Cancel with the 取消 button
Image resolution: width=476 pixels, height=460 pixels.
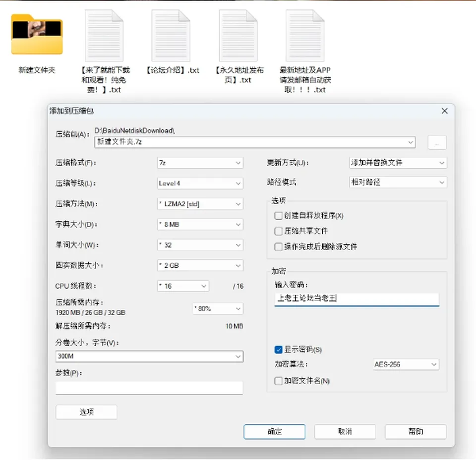click(x=345, y=431)
